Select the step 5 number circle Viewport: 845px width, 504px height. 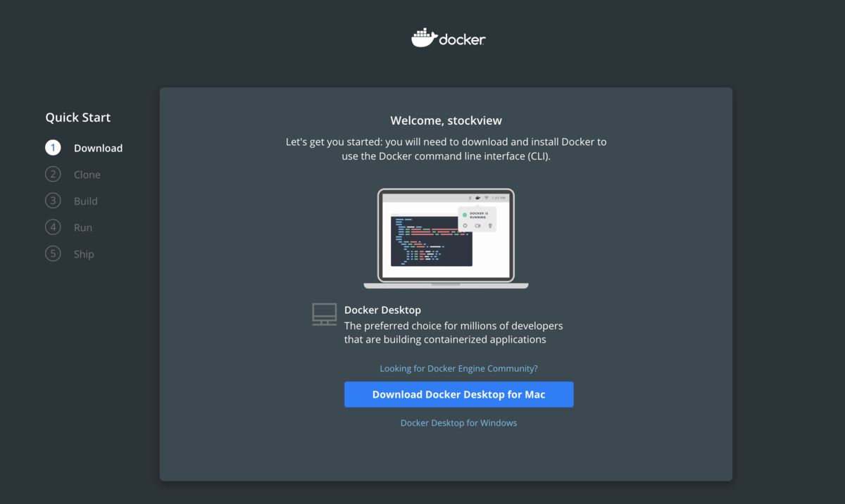(x=53, y=253)
